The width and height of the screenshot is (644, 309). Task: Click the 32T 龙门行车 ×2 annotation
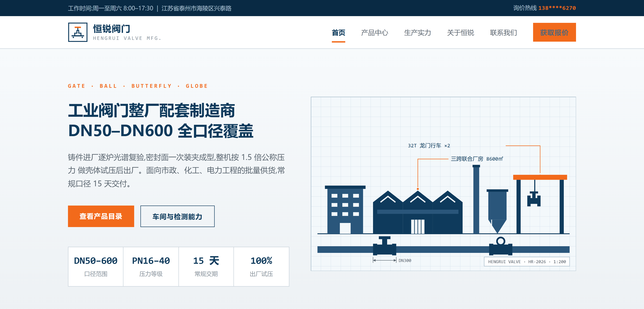point(429,146)
